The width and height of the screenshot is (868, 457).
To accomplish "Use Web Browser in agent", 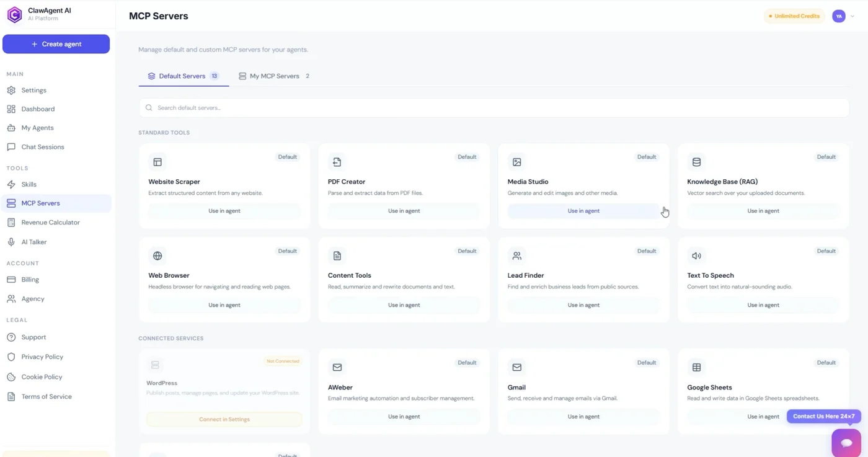I will [224, 305].
